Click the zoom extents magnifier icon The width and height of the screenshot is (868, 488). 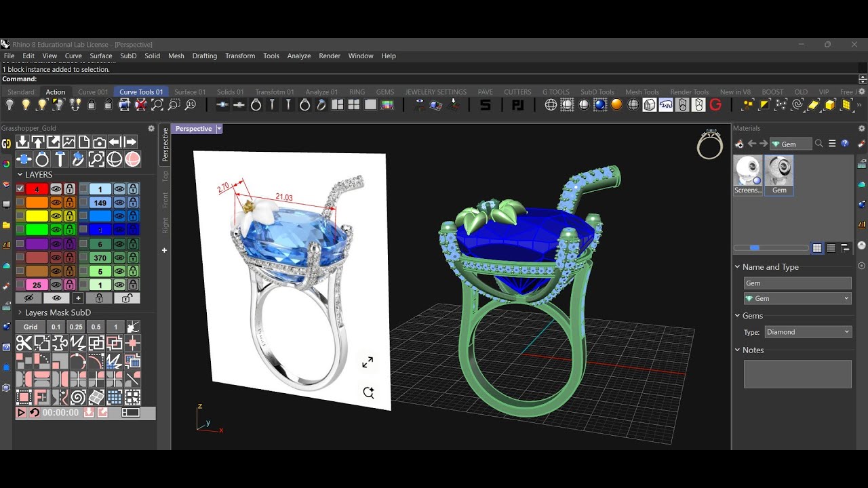click(157, 105)
